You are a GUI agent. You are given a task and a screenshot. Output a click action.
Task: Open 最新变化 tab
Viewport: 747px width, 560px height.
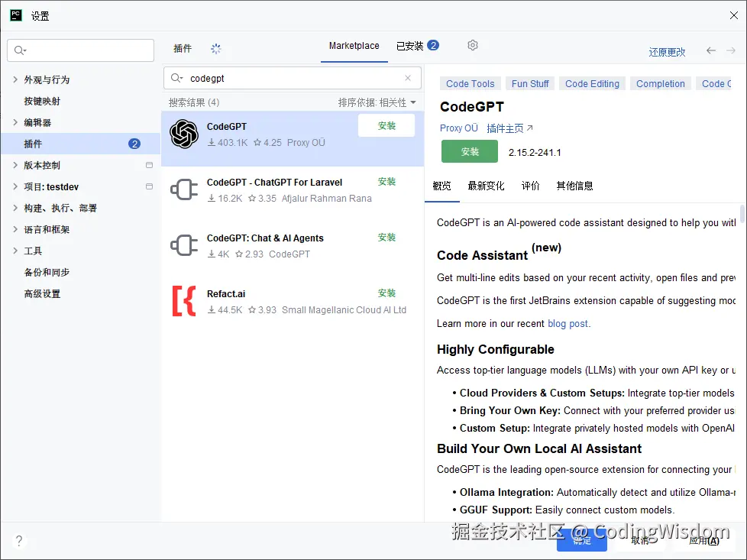(x=486, y=186)
